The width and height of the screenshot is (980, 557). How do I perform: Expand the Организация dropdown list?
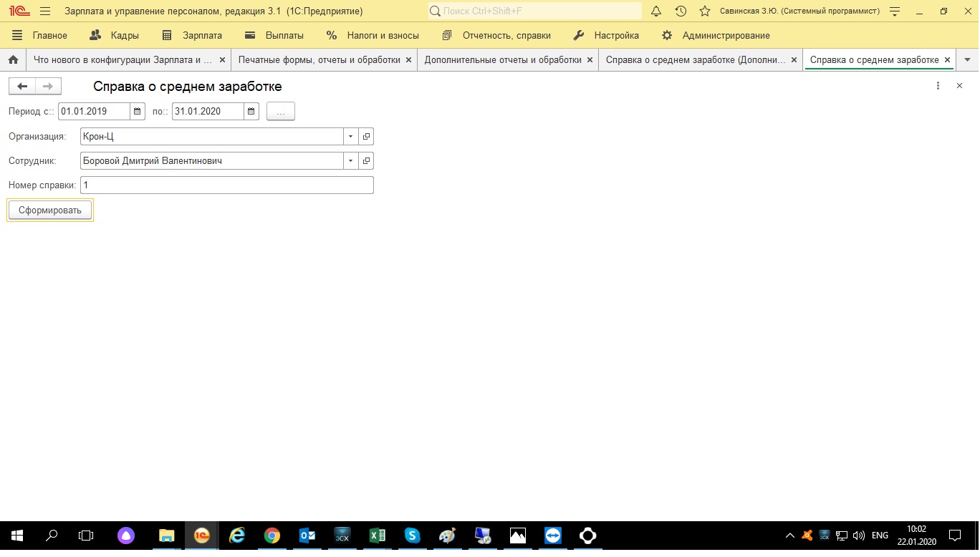pyautogui.click(x=350, y=136)
